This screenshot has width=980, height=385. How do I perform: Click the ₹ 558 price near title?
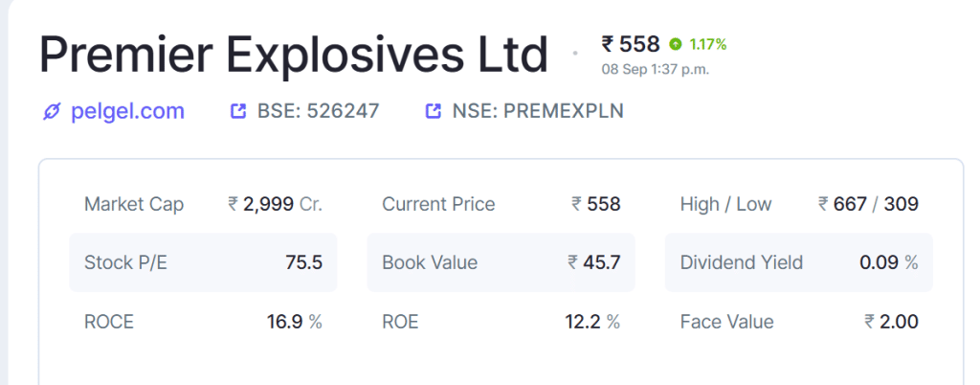click(x=631, y=44)
